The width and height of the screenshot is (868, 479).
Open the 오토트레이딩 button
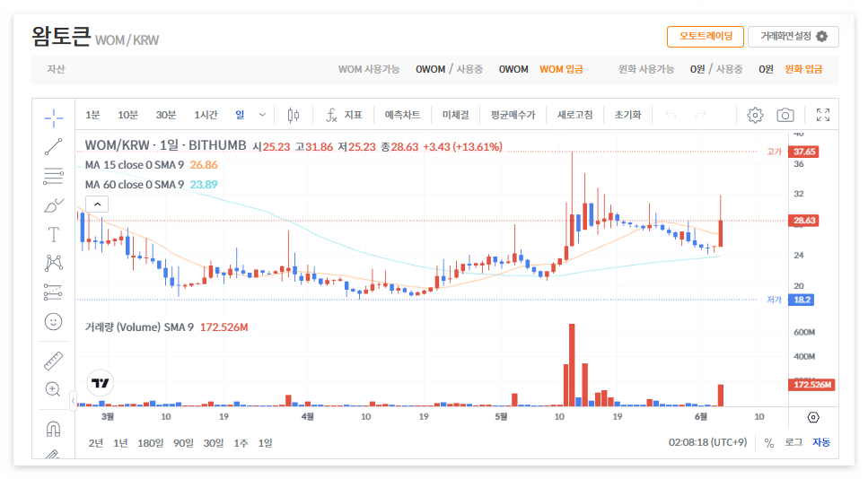(x=706, y=37)
